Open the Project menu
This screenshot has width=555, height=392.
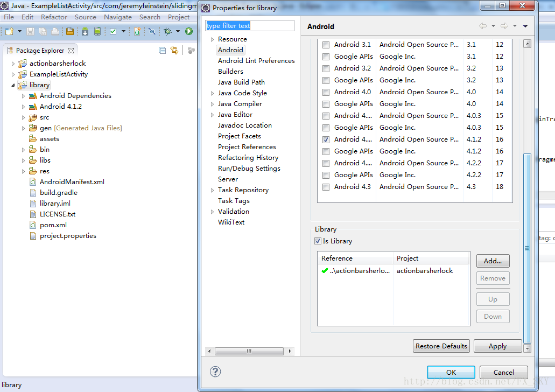[x=179, y=17]
